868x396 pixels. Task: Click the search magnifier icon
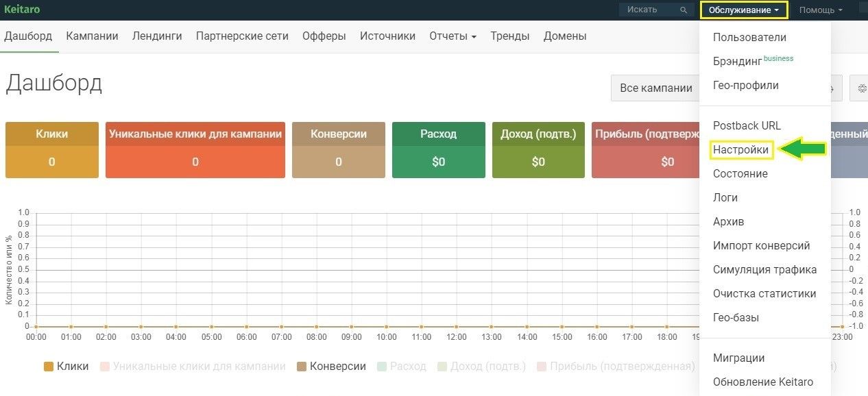click(683, 10)
